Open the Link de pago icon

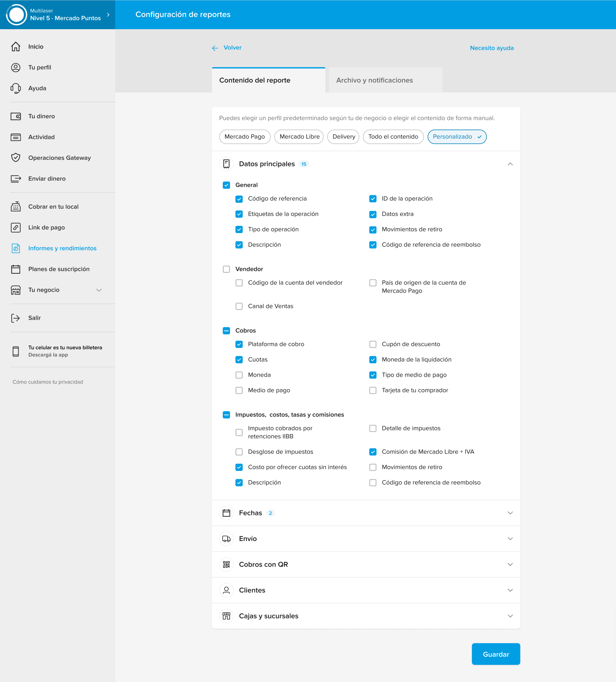(16, 228)
